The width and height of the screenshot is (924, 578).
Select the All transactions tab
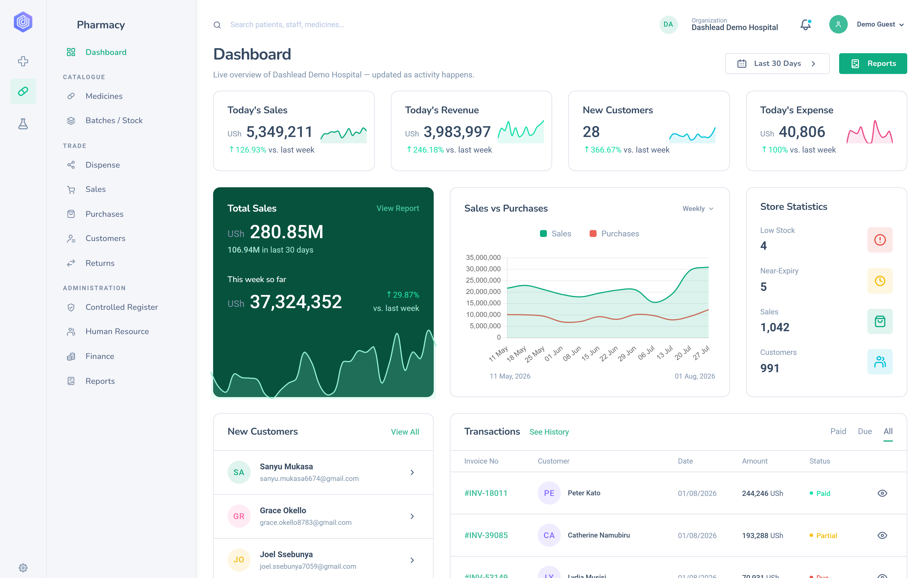point(888,432)
